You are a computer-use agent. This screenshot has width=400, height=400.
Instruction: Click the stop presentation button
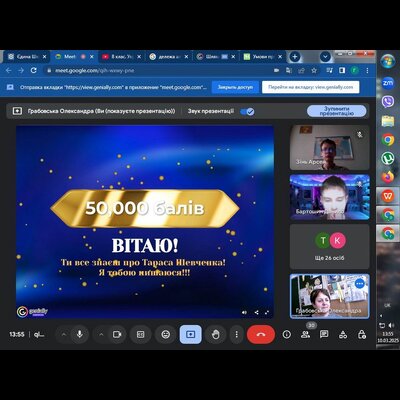coord(336,111)
